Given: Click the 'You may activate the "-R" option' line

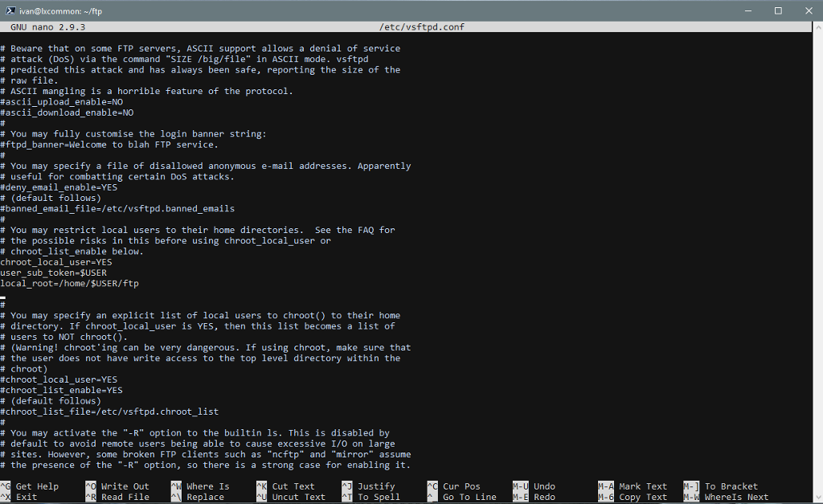Looking at the screenshot, I should pyautogui.click(x=194, y=433).
